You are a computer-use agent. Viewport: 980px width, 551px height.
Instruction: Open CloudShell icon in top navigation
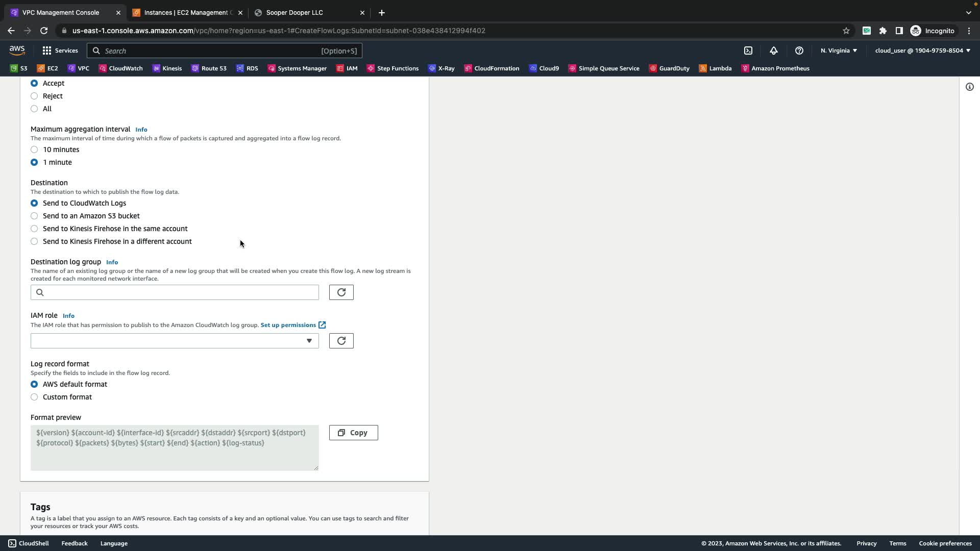pyautogui.click(x=748, y=51)
